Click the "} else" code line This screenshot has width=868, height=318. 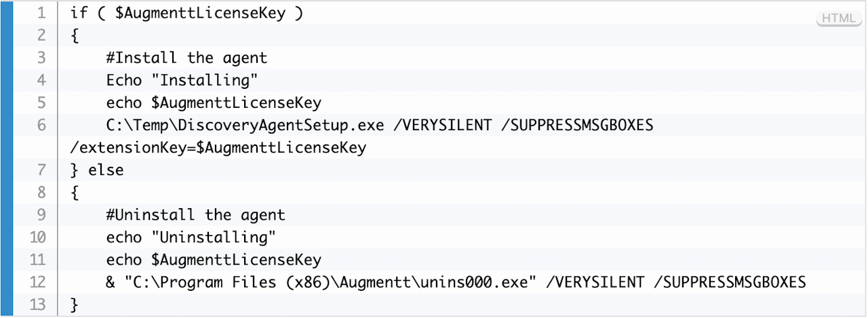point(97,170)
